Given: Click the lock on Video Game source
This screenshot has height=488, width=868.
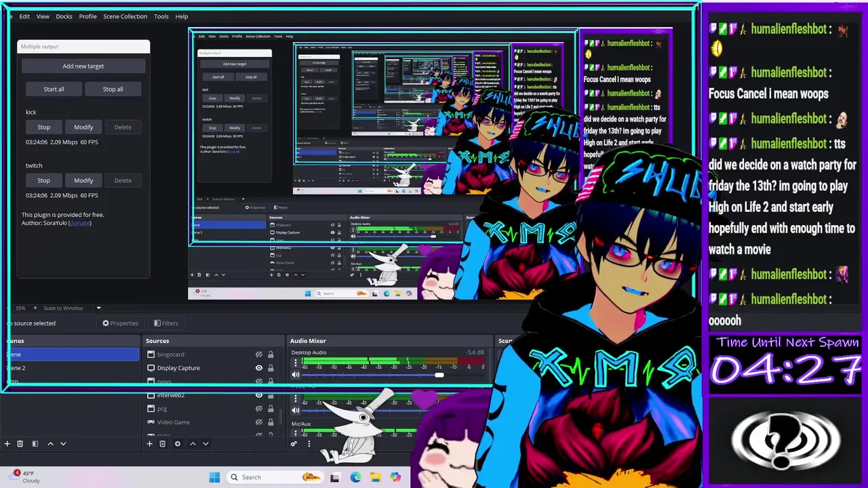Looking at the screenshot, I should (x=271, y=422).
